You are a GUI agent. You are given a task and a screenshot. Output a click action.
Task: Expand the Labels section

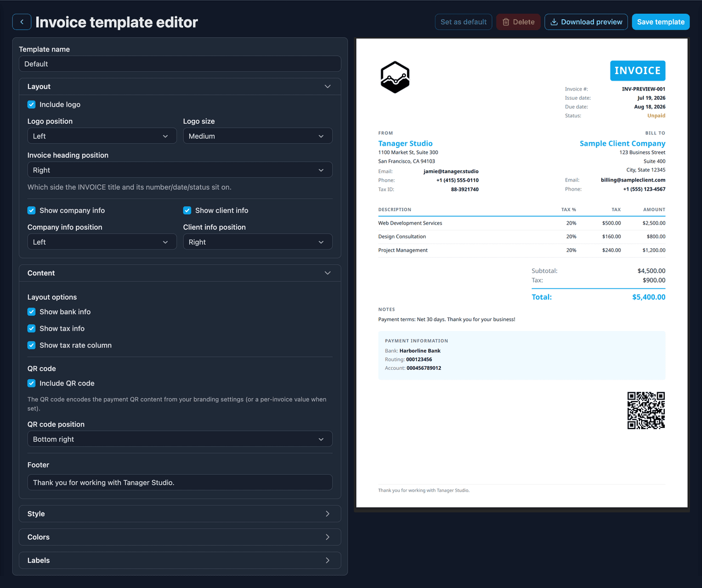tap(180, 561)
